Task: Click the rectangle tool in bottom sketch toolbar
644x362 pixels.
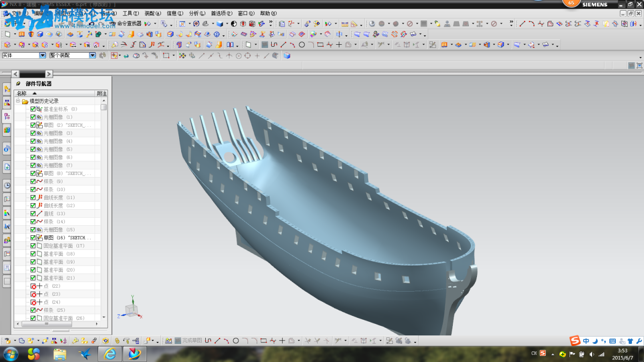Action: (x=263, y=341)
